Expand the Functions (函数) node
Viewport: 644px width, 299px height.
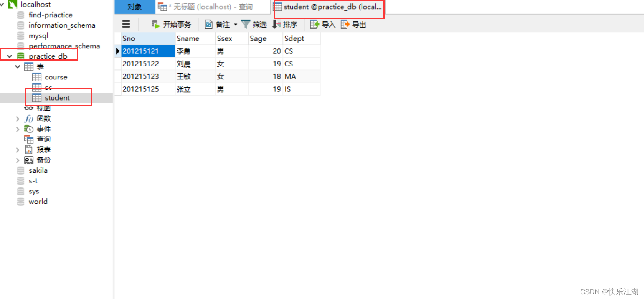(x=18, y=119)
